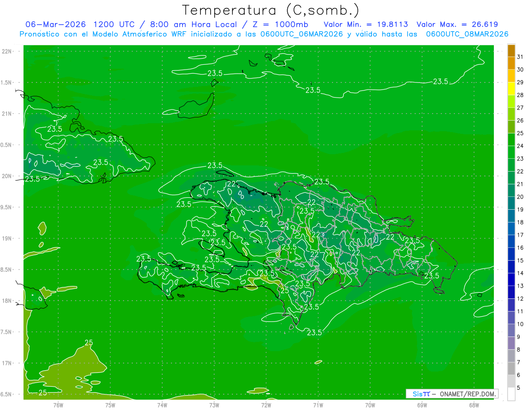Click the 76W longitude axis label
Screen dimensions: 532x411
coord(58,405)
